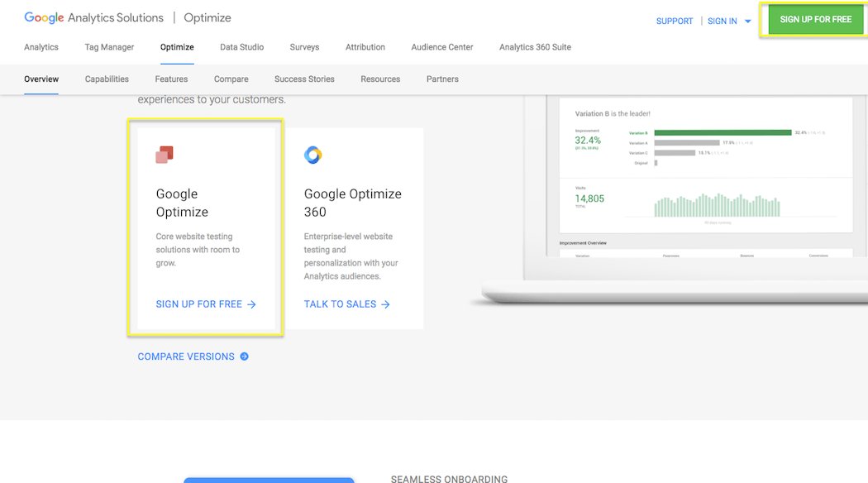
Task: Expand the Sign In dropdown arrow
Action: [x=748, y=22]
